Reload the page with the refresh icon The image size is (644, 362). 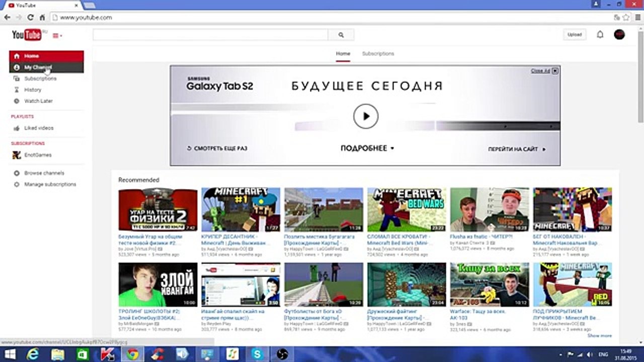pos(31,17)
